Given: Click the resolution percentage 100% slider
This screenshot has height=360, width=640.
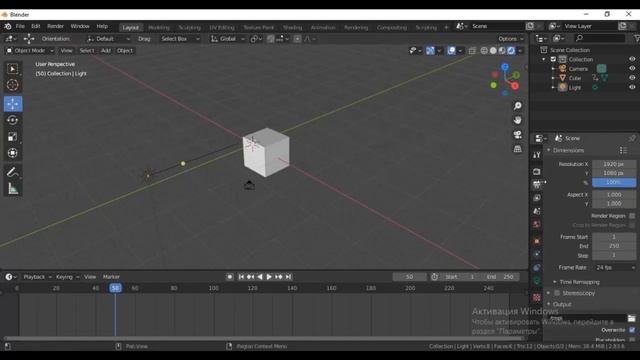Looking at the screenshot, I should 614,182.
